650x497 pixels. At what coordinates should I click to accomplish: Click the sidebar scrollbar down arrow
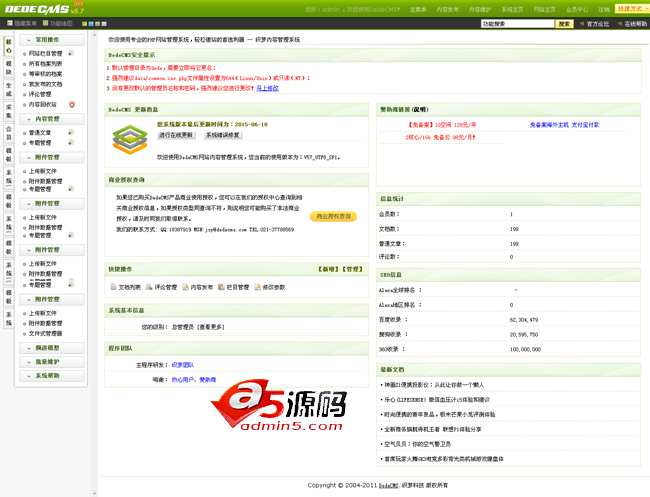click(95, 494)
